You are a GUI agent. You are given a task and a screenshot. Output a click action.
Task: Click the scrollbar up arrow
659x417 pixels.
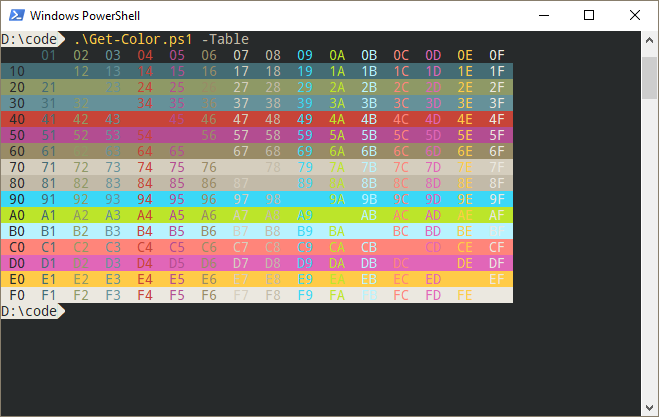tap(649, 41)
